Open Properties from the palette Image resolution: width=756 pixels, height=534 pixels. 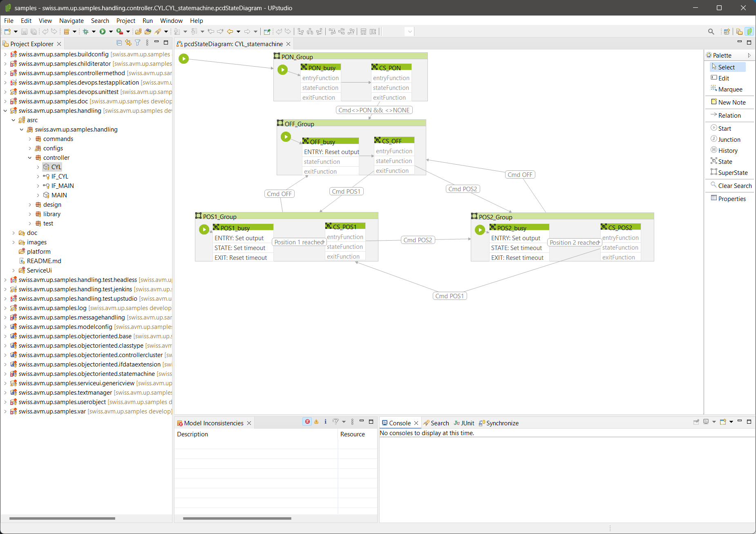(731, 199)
